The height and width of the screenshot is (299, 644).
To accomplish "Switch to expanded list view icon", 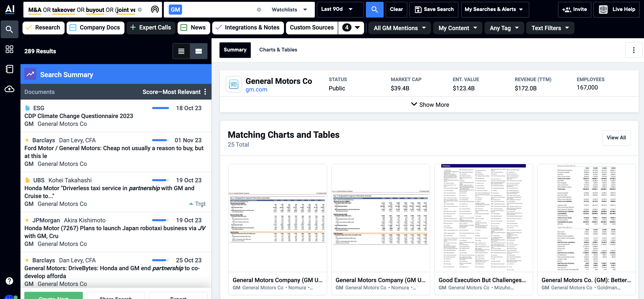I will (x=198, y=51).
